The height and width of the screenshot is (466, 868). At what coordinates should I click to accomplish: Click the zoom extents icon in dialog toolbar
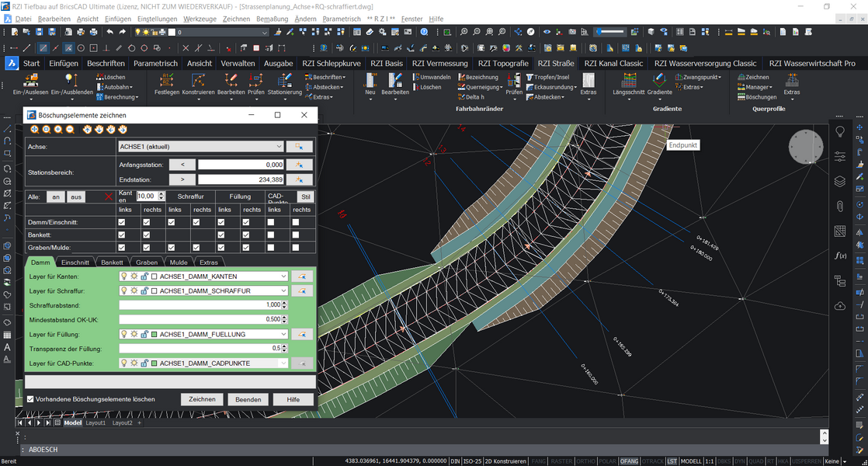click(34, 130)
